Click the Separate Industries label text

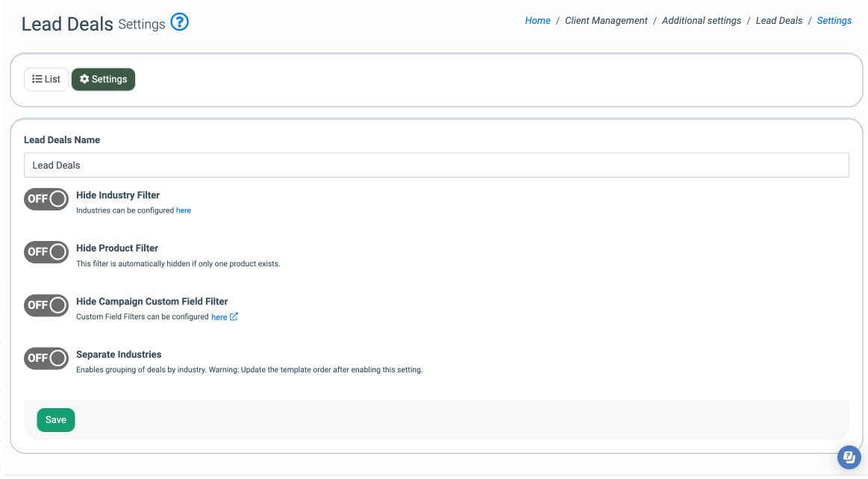(119, 354)
